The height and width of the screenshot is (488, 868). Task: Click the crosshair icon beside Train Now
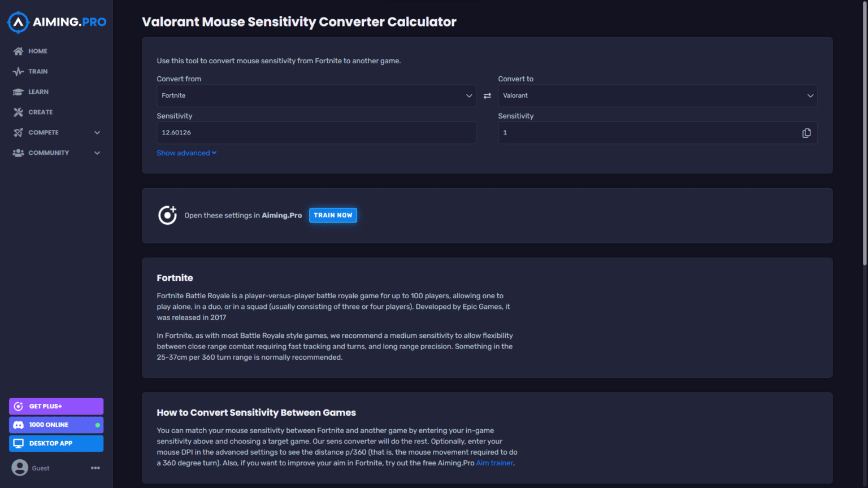coord(167,215)
